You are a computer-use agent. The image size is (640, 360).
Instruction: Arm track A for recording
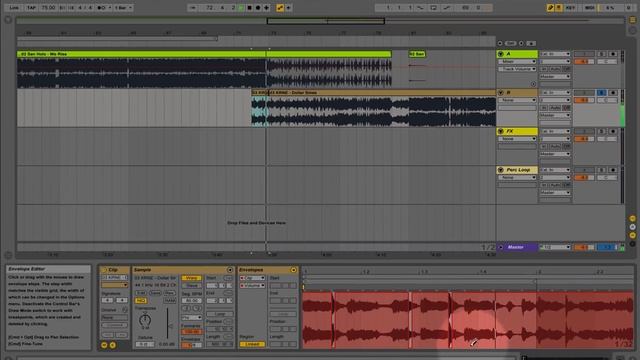pos(613,54)
